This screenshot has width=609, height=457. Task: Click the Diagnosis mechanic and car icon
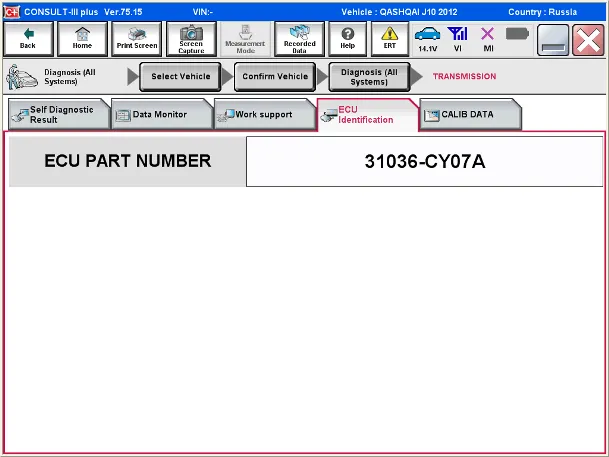point(22,77)
